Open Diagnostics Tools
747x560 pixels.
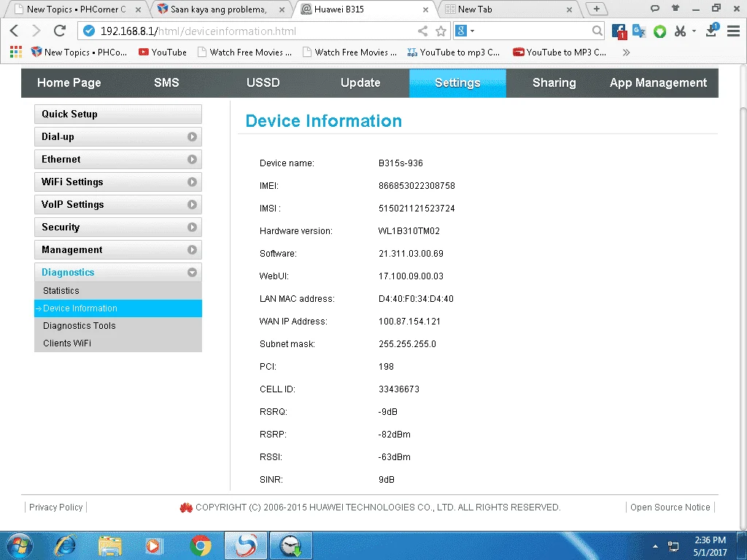(x=118, y=326)
